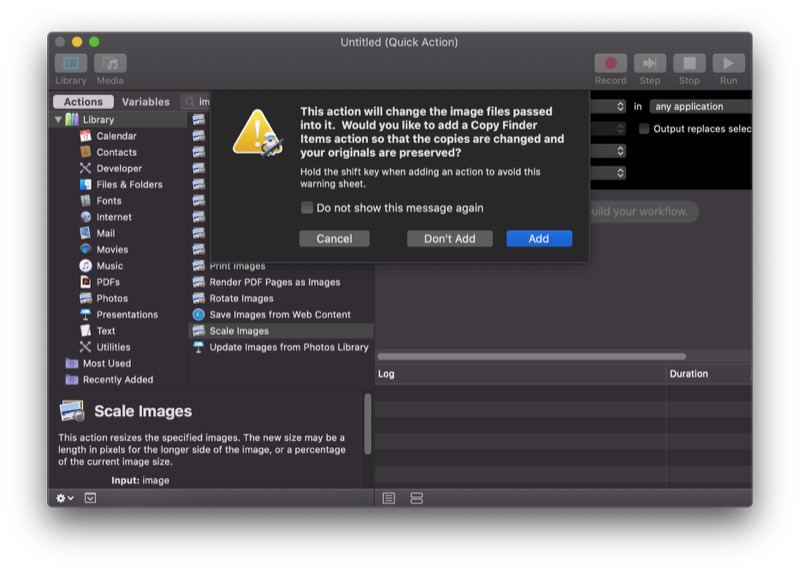Click the horizontal workflow scrollbar
This screenshot has width=800, height=570.
point(531,356)
